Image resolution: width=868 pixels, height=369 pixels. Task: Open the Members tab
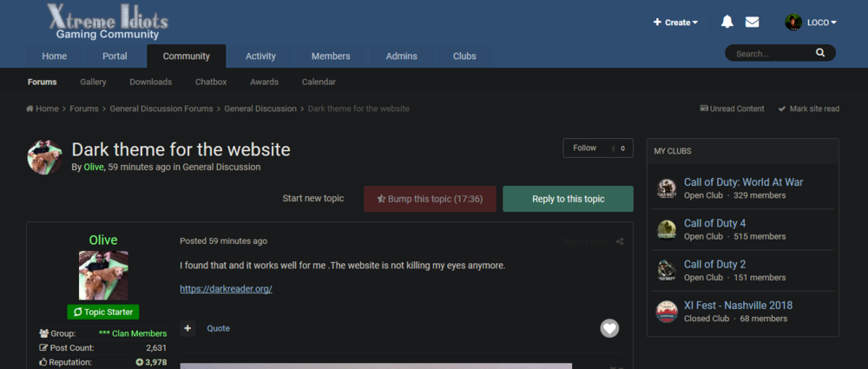(x=331, y=56)
